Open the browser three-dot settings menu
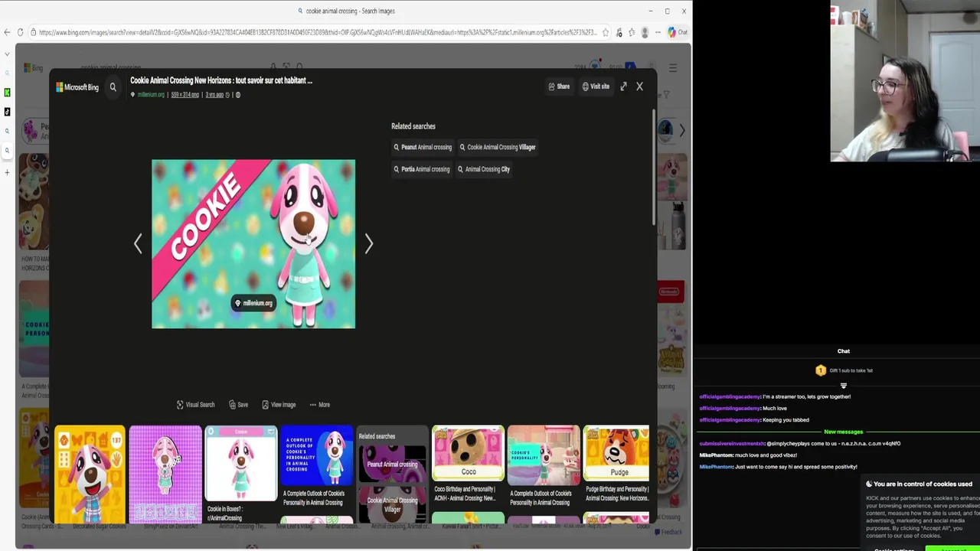The height and width of the screenshot is (551, 980). [x=658, y=32]
